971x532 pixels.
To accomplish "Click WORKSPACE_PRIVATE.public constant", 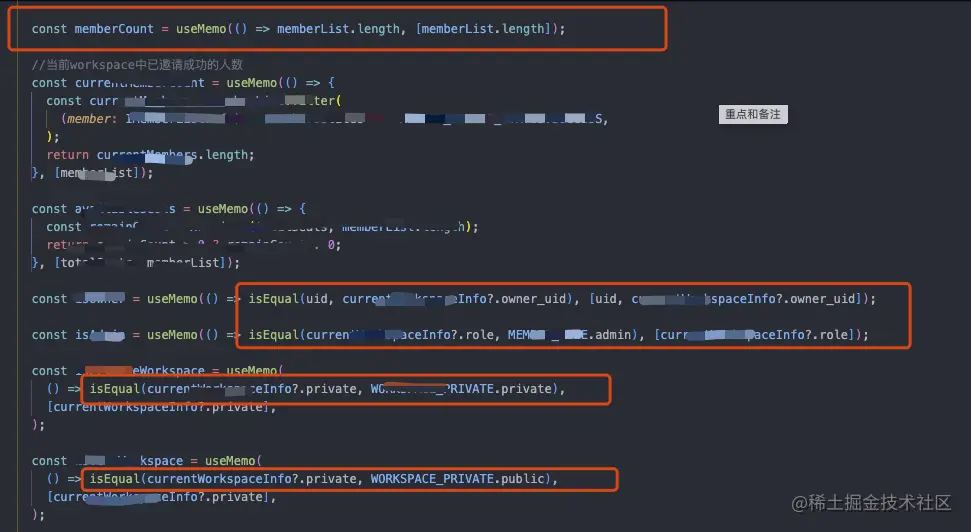I will pos(458,479).
